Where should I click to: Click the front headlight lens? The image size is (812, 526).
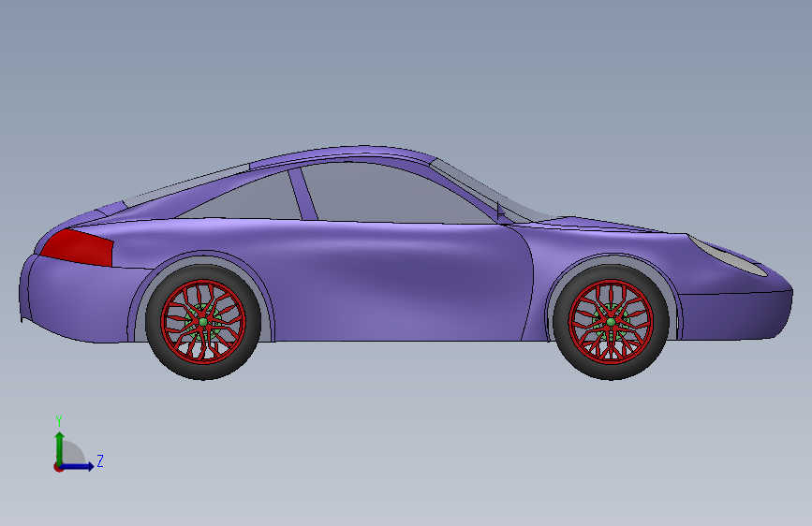(730, 256)
